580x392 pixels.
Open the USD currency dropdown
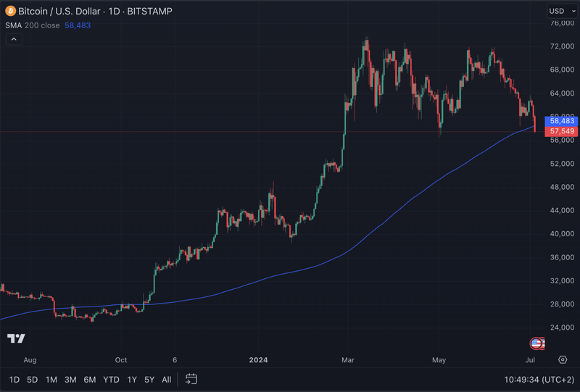click(x=560, y=11)
